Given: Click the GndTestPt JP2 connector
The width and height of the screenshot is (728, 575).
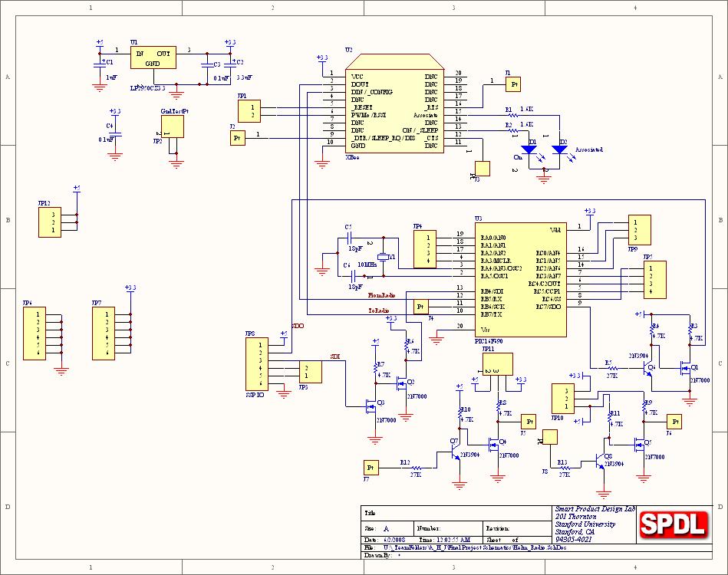Looking at the screenshot, I should [174, 127].
